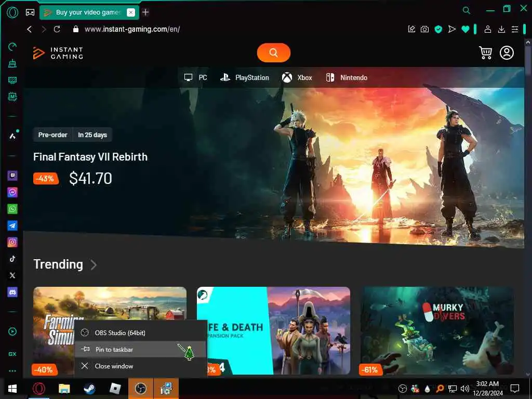Expand Trending section chevron
This screenshot has height=399, width=532.
coord(94,264)
